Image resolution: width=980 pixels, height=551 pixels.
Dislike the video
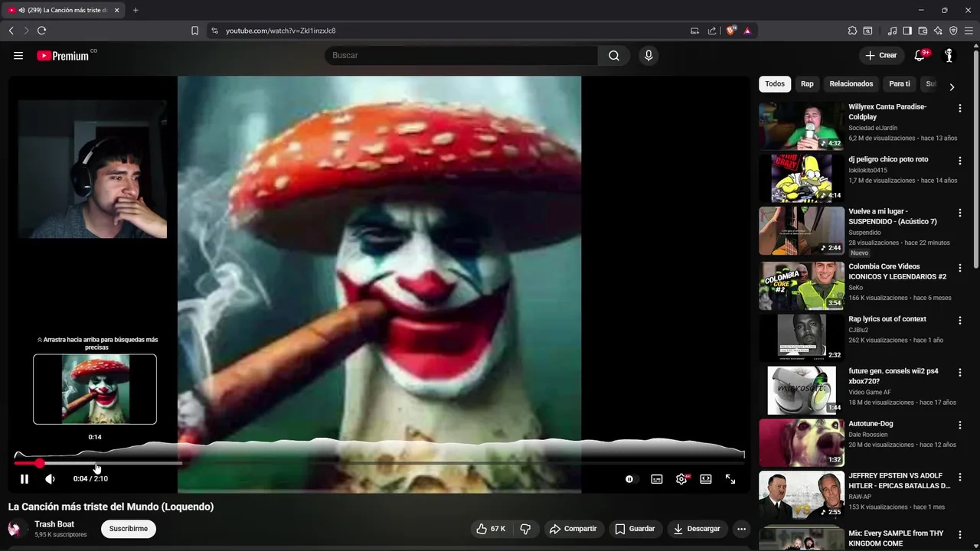525,529
